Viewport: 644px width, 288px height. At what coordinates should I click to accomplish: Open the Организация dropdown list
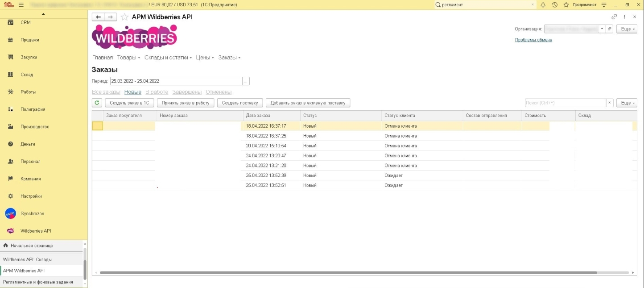[x=602, y=29]
